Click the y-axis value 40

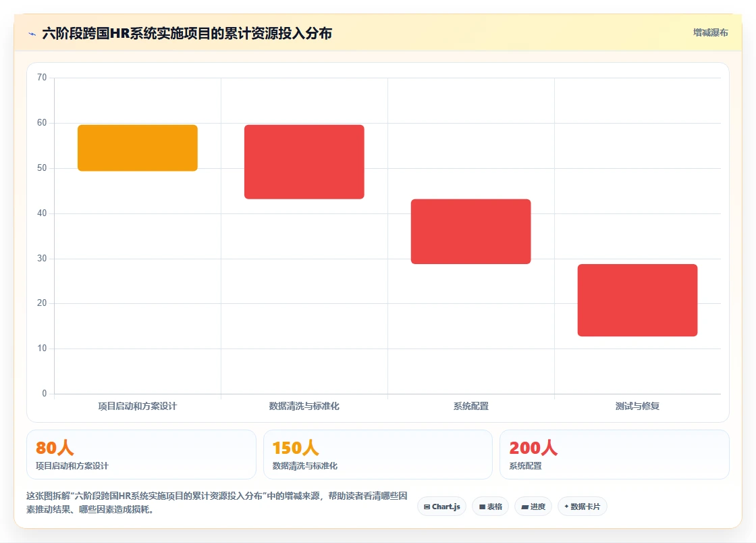click(x=42, y=213)
